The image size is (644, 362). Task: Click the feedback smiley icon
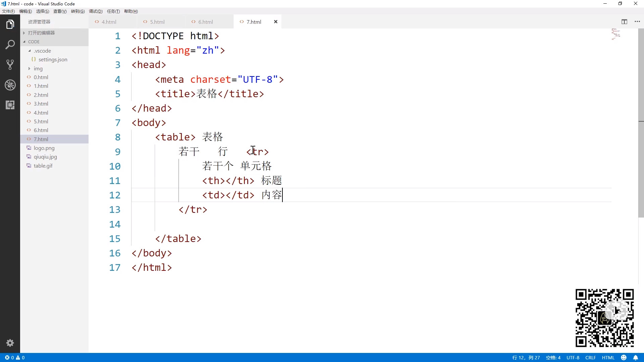pyautogui.click(x=624, y=358)
